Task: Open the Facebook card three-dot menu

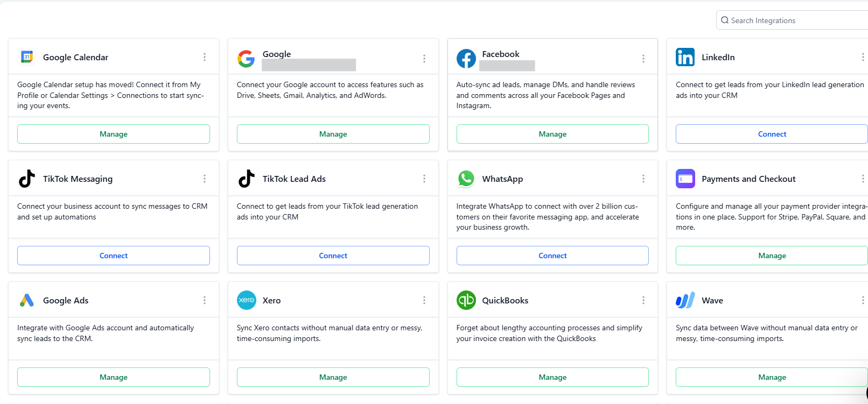Action: tap(643, 58)
